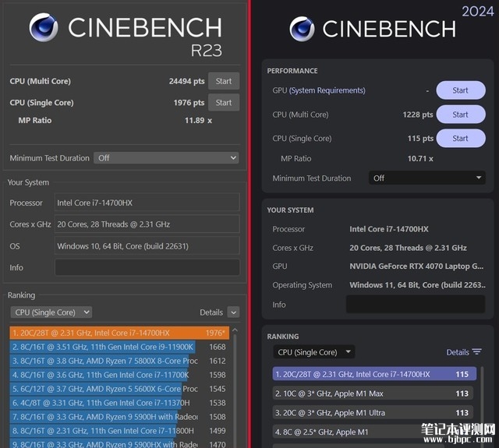The width and height of the screenshot is (499, 448).
Task: Click the Cinebench 2024 sphere logo
Action: [302, 29]
